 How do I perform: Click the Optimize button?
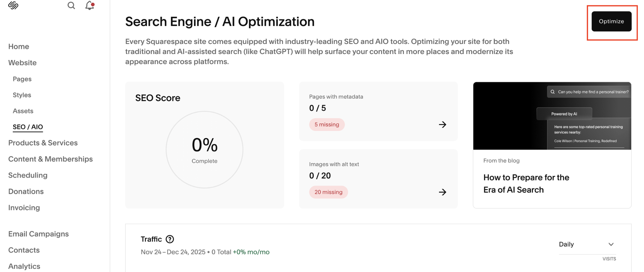tap(611, 21)
